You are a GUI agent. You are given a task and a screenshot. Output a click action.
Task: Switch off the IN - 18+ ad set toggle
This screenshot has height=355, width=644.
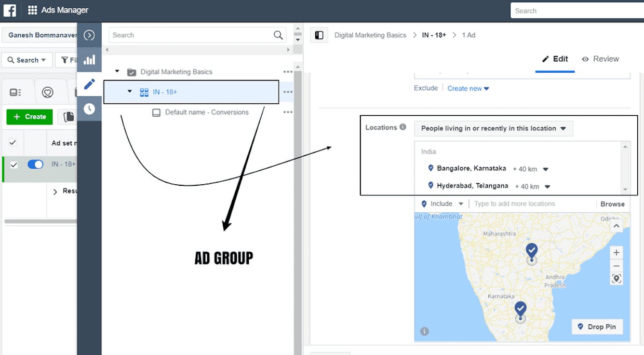coord(35,165)
